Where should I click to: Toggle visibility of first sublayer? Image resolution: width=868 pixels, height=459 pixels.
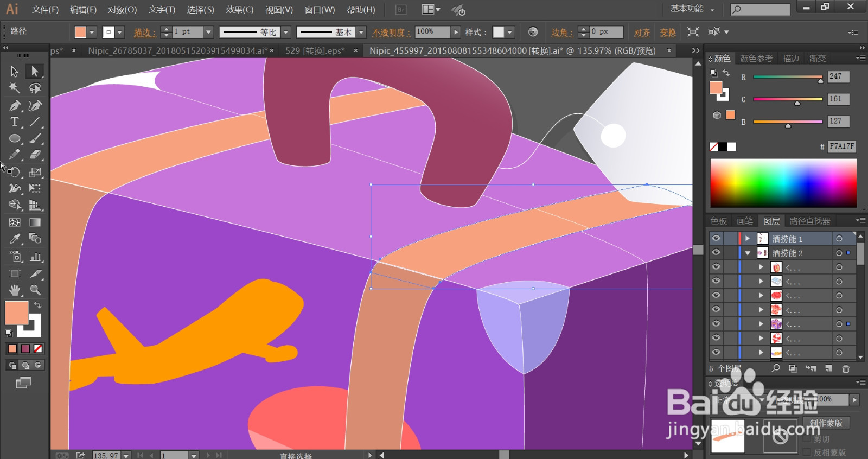coord(716,266)
